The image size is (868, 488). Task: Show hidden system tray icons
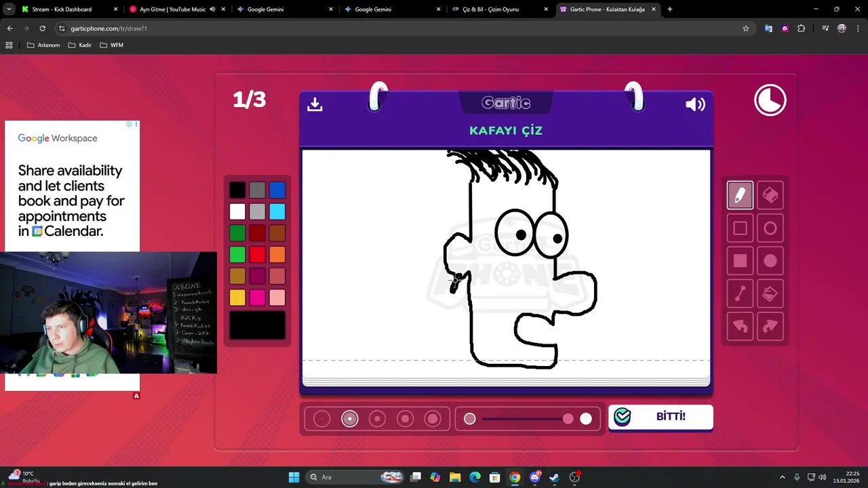pos(782,477)
